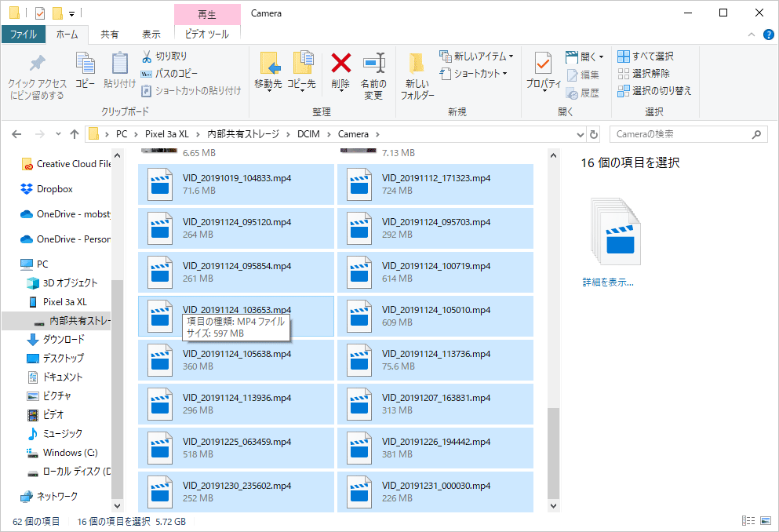This screenshot has height=532, width=779.
Task: Click the Refresh button beside address bar
Action: 594,134
